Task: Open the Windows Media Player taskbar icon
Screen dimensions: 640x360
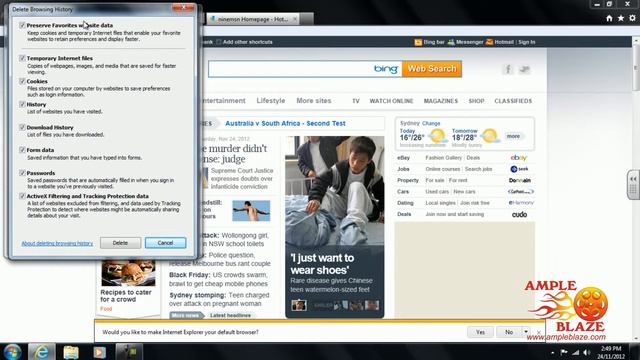Action: coord(100,352)
